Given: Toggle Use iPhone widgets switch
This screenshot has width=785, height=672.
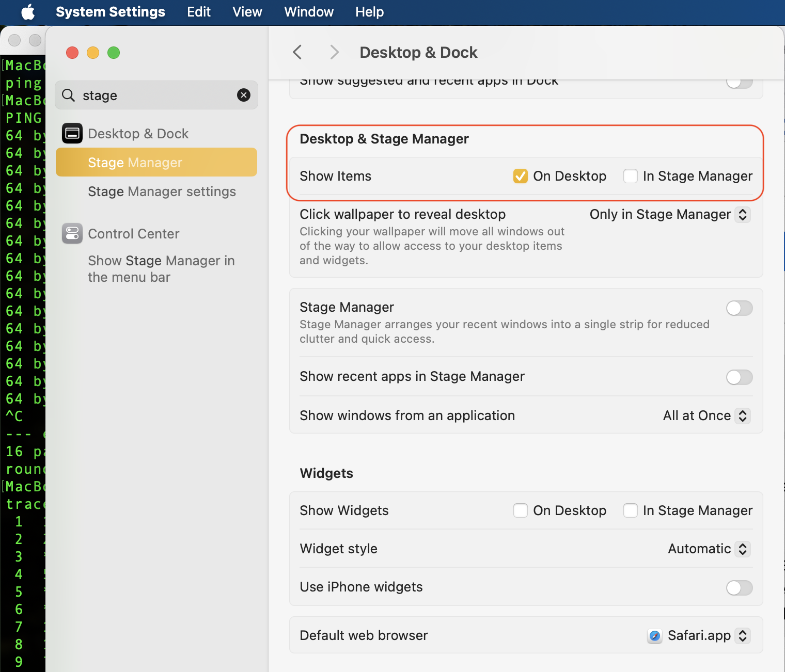Looking at the screenshot, I should click(740, 588).
